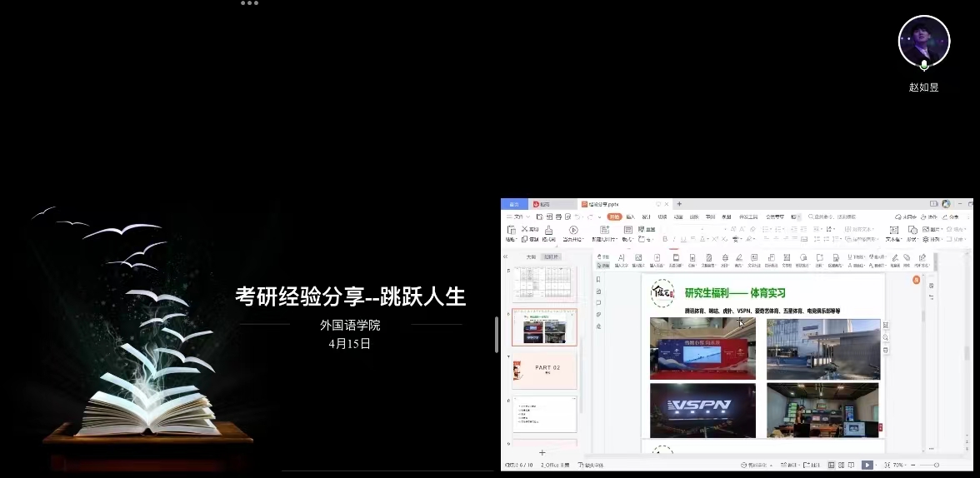Toggle reading view button in status bar
Viewport: 980px width, 478px height.
[x=852, y=465]
